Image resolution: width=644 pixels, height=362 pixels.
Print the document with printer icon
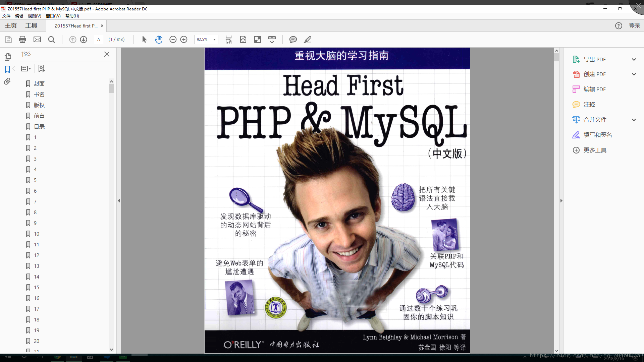coord(22,40)
